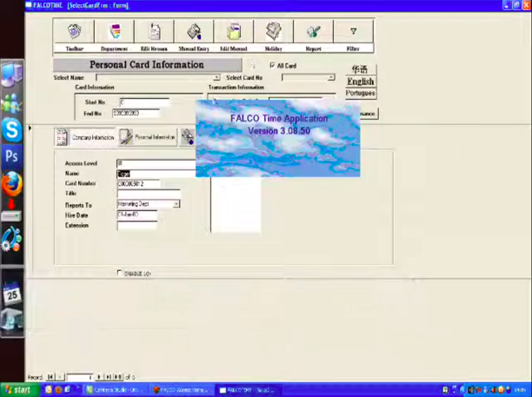
Task: Click the Filter funnel icon
Action: click(353, 32)
